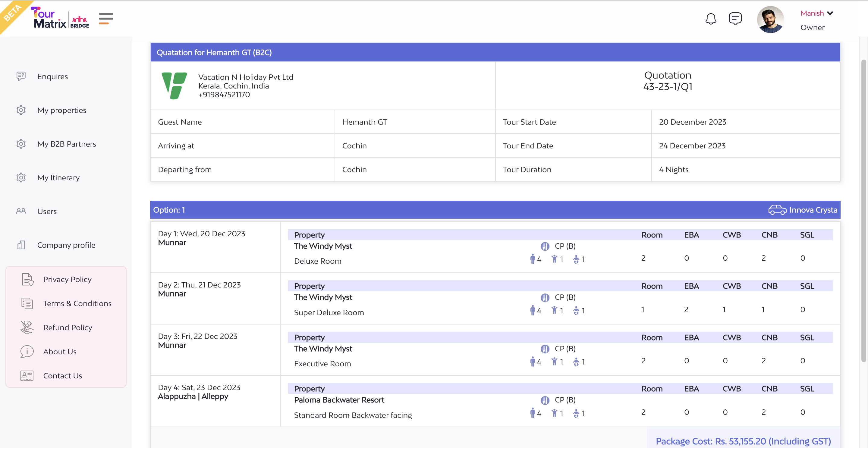Open My B2B Partners page
Image resolution: width=868 pixels, height=472 pixels.
click(x=66, y=144)
